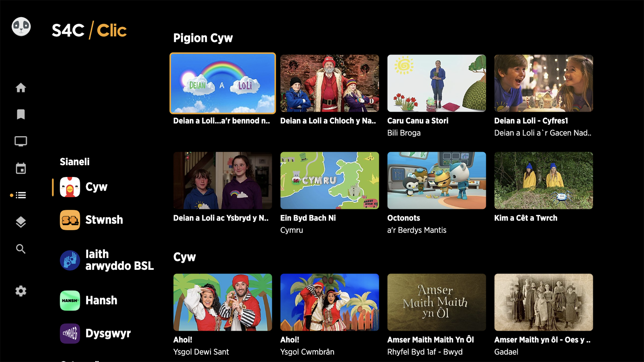Open Caru Canu a Stori – Bili Broga
644x362 pixels.
(x=436, y=83)
